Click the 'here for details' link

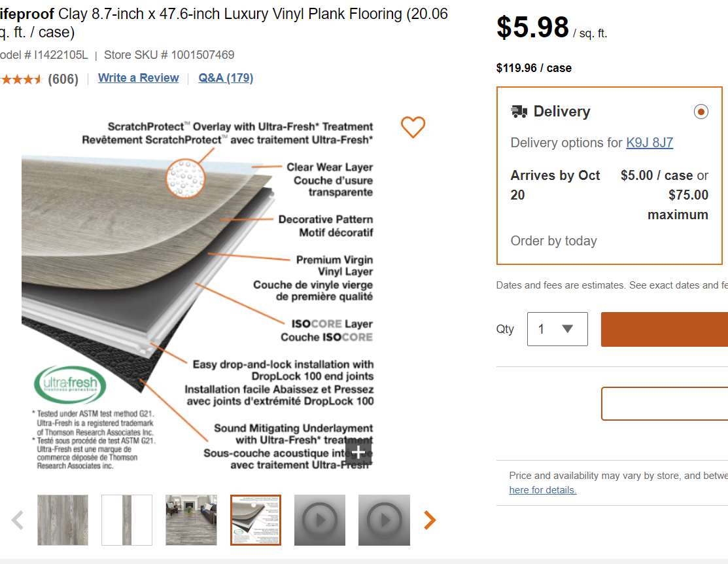tap(543, 490)
